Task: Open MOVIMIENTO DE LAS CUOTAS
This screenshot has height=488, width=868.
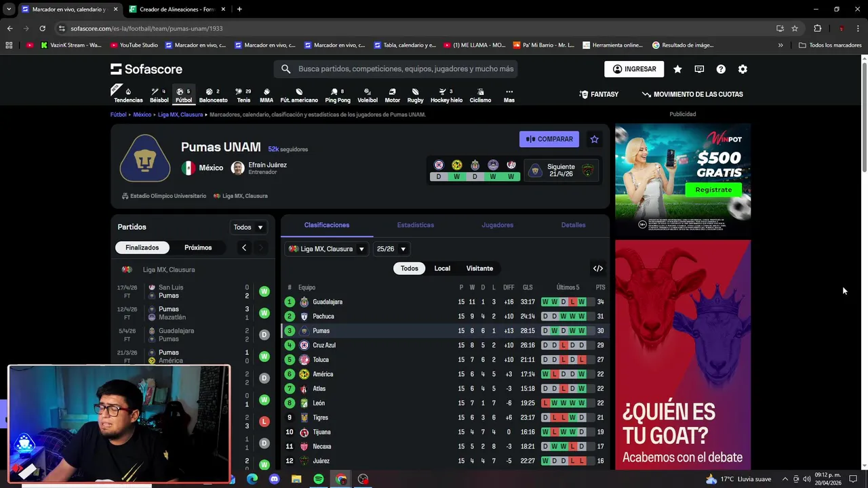Action: pos(692,94)
